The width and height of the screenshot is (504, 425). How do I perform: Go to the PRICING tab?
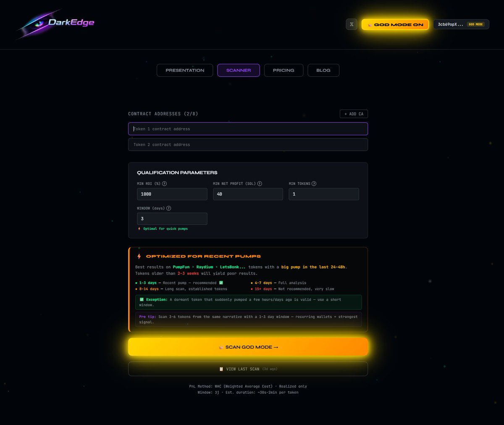(x=283, y=70)
